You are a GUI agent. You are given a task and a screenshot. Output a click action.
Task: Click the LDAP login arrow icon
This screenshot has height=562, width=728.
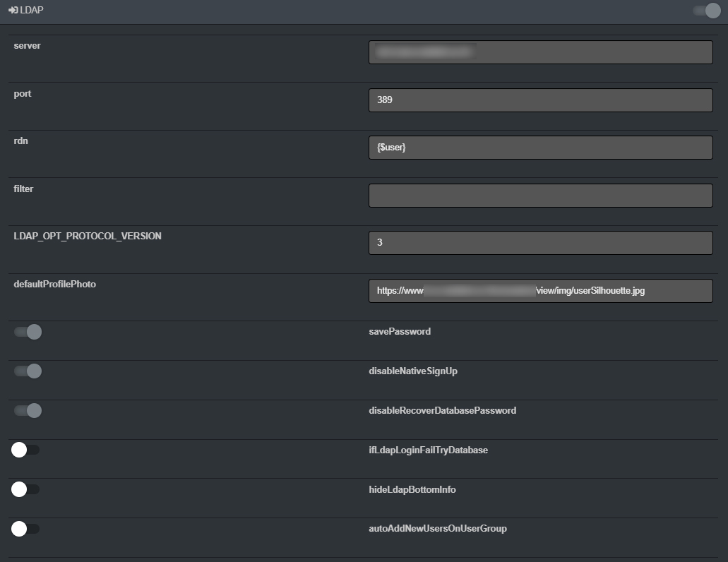tap(13, 10)
